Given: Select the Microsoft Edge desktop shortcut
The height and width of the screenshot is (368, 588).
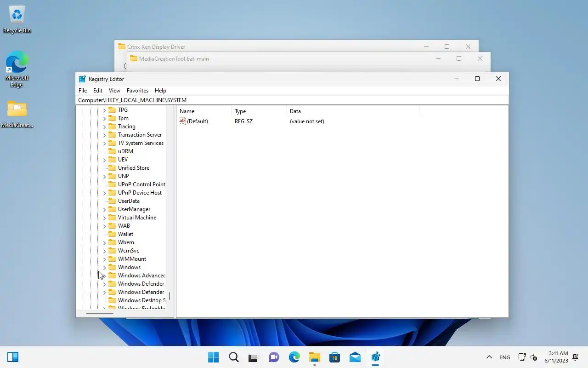Looking at the screenshot, I should tap(17, 69).
